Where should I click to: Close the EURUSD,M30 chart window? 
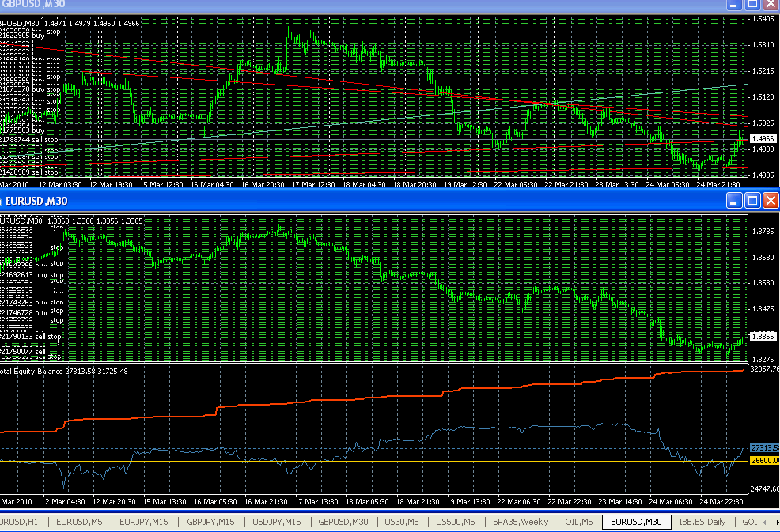pyautogui.click(x=770, y=201)
